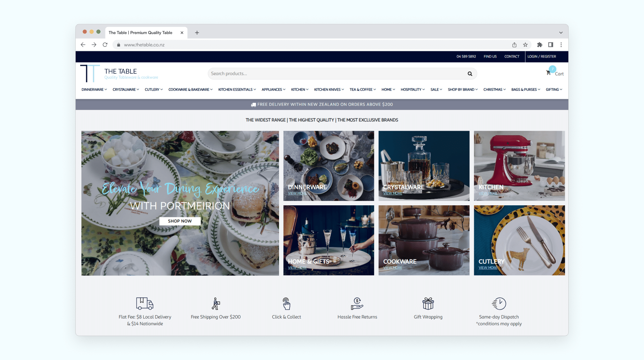Close The Table browser tab
644x360 pixels.
182,33
